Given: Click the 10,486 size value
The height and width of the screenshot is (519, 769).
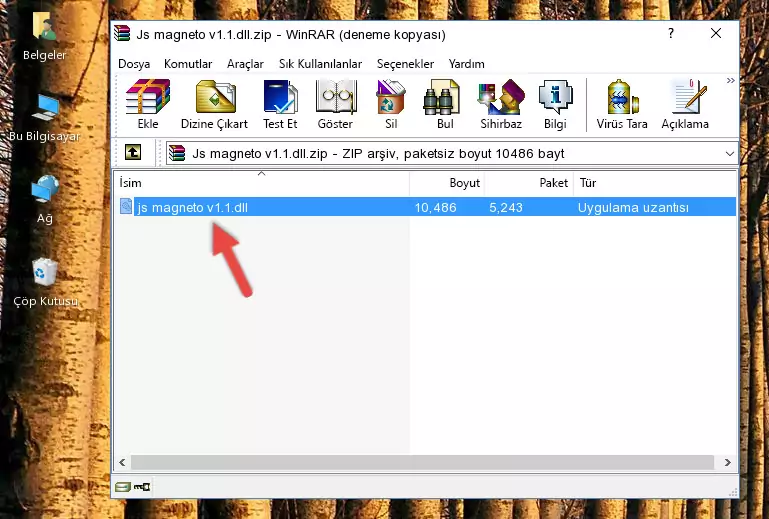Looking at the screenshot, I should pyautogui.click(x=436, y=208).
